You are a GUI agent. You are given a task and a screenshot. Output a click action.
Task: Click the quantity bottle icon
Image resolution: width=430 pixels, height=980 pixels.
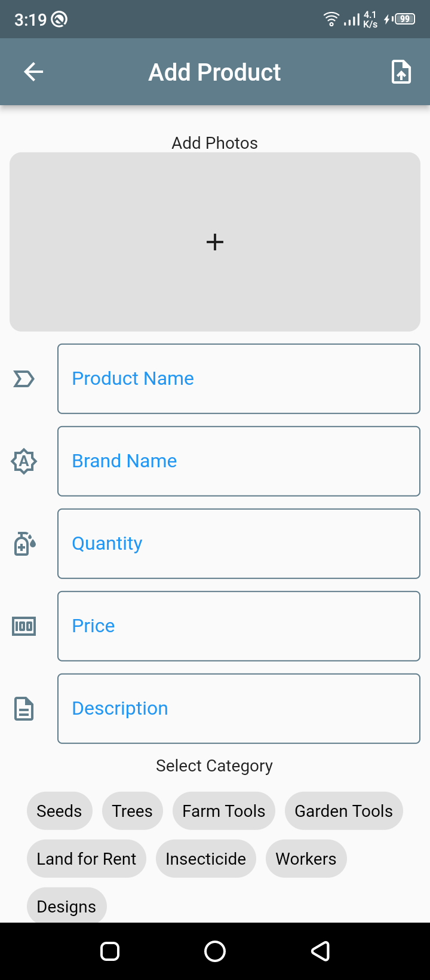(24, 543)
